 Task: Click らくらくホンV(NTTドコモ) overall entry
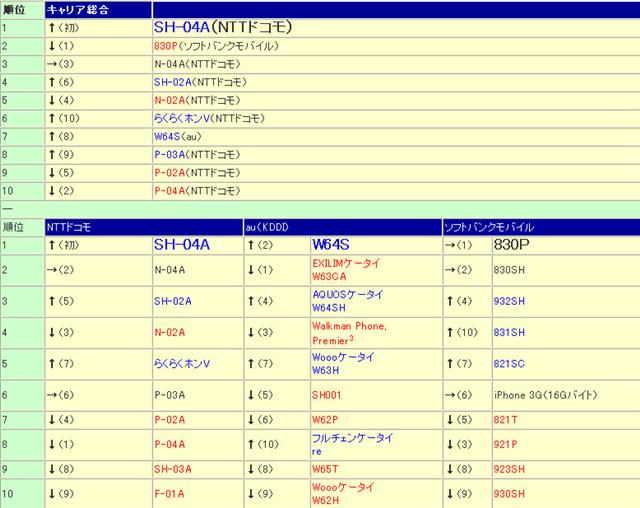209,118
